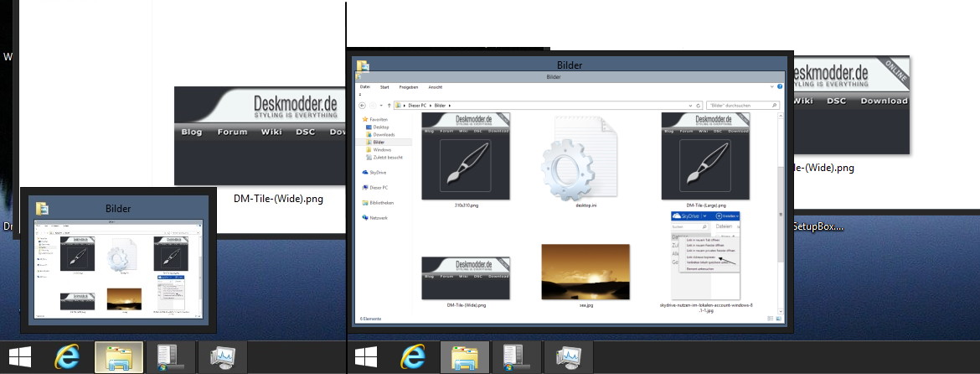Select Windows folder in navigation pane
The height and width of the screenshot is (374, 980).
378,149
